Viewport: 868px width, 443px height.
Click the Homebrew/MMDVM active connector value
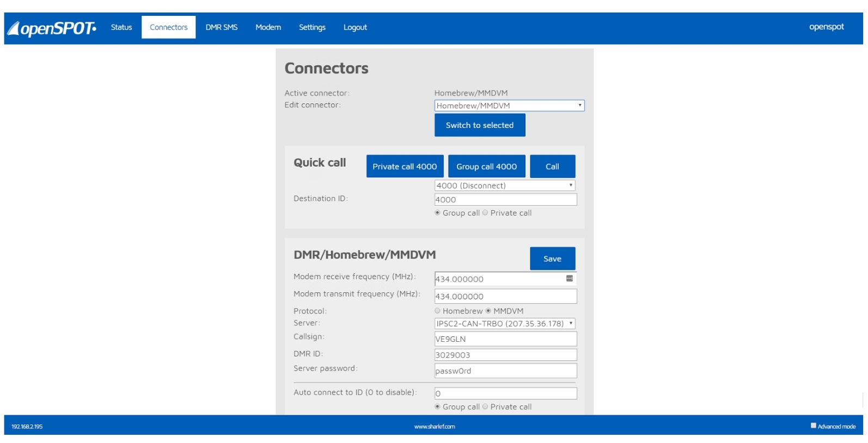pos(471,93)
